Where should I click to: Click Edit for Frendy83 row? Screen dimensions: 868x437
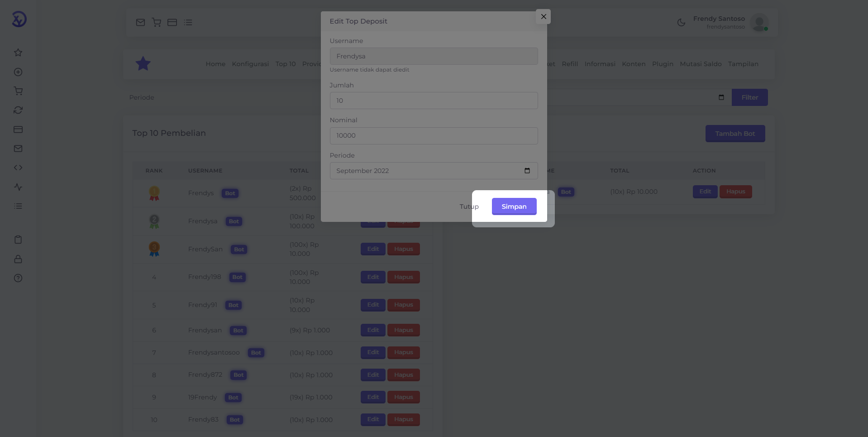click(x=373, y=419)
